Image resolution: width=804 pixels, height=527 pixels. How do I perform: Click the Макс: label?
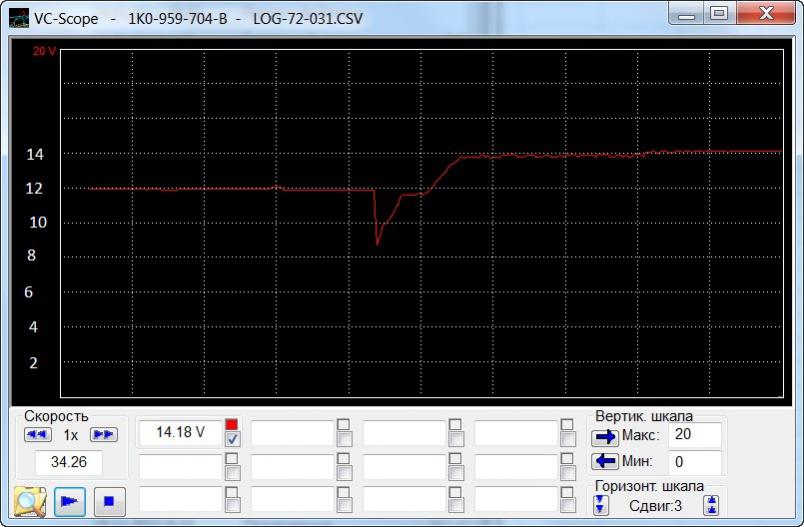(x=640, y=436)
